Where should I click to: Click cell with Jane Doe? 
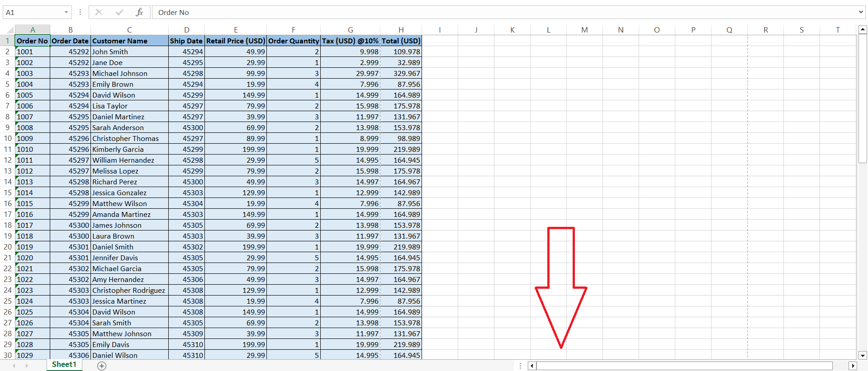click(x=129, y=62)
